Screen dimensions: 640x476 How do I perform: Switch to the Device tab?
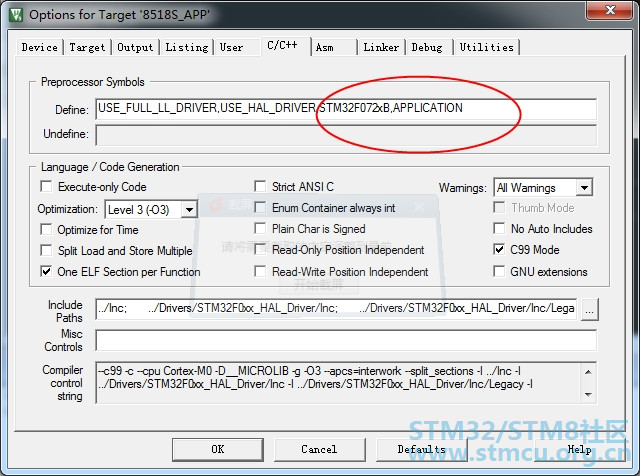[x=40, y=47]
